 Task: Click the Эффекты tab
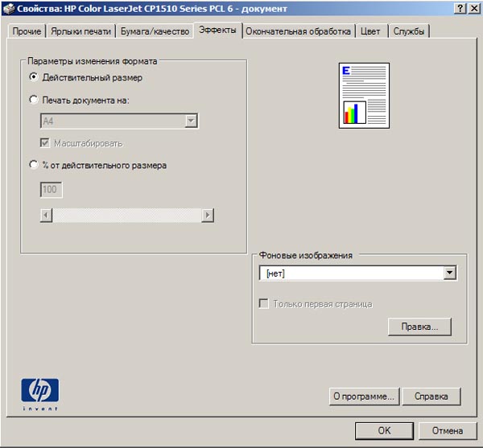[x=218, y=30]
